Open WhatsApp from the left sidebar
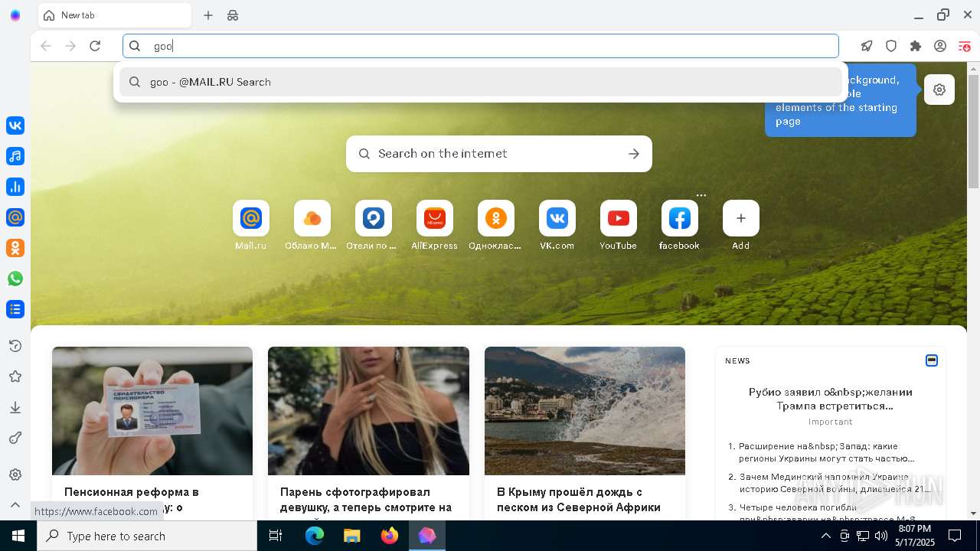This screenshot has width=980, height=551. click(x=15, y=279)
